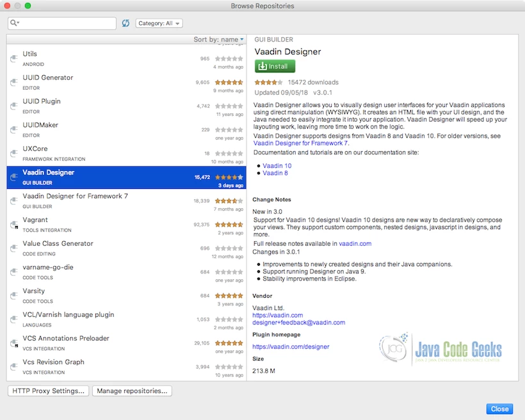Select the Varsity row

(x=126, y=295)
